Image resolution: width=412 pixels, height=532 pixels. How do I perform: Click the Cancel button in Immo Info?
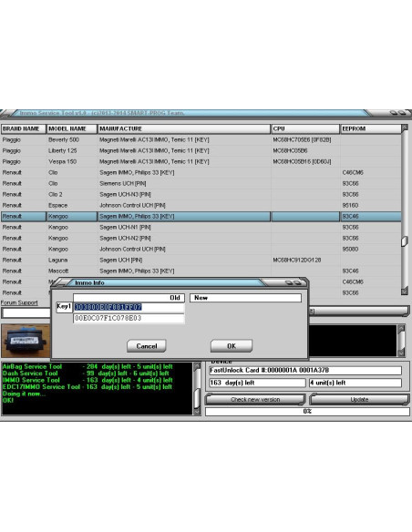point(146,346)
